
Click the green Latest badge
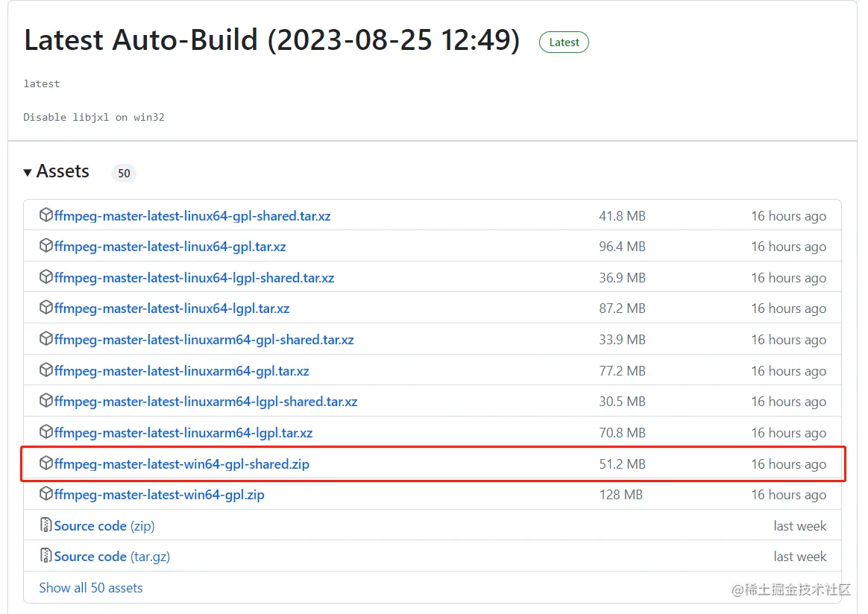pos(564,42)
